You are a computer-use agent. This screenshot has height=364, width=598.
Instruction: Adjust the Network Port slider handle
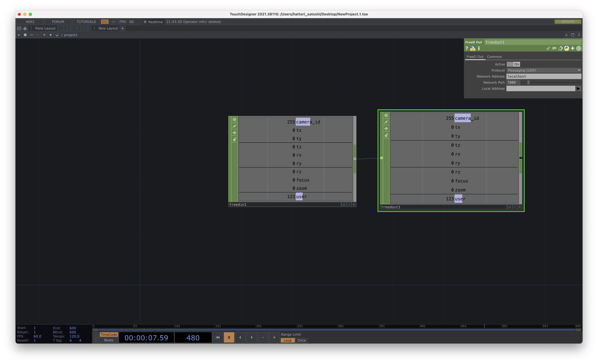click(x=528, y=82)
